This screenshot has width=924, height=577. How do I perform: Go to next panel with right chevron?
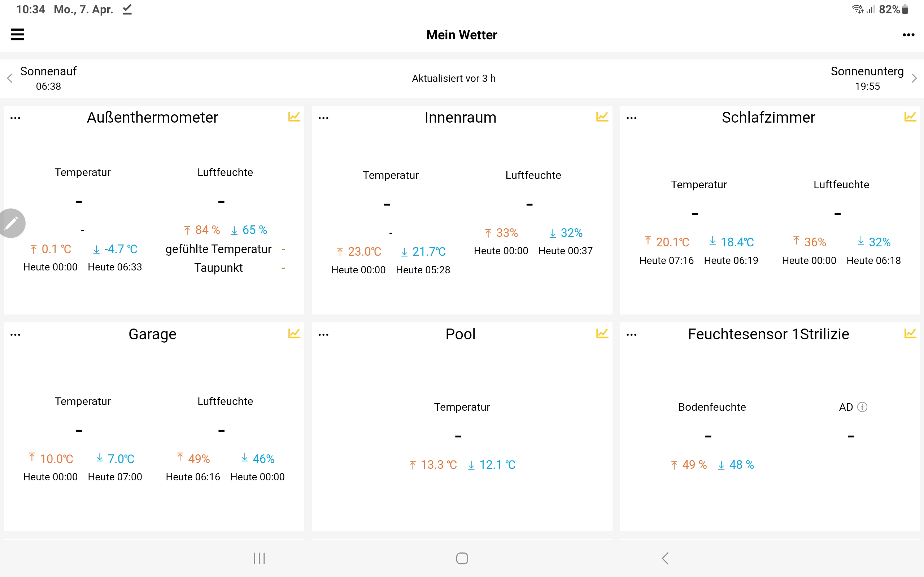(914, 78)
